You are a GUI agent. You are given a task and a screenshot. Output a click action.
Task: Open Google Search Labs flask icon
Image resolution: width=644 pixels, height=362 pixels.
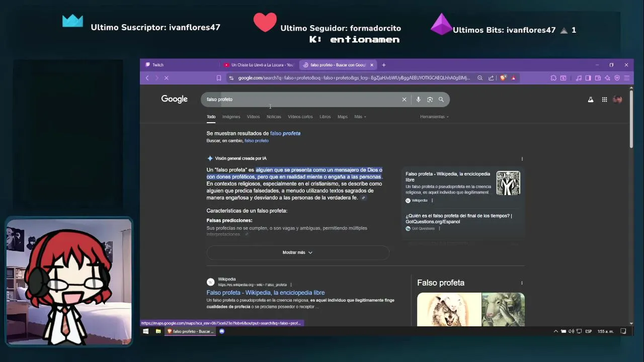coord(591,100)
